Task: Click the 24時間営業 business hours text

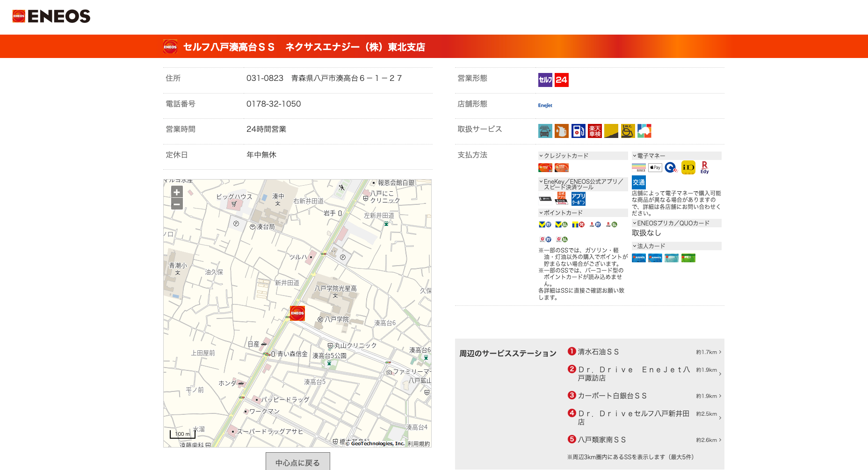Action: pyautogui.click(x=266, y=129)
